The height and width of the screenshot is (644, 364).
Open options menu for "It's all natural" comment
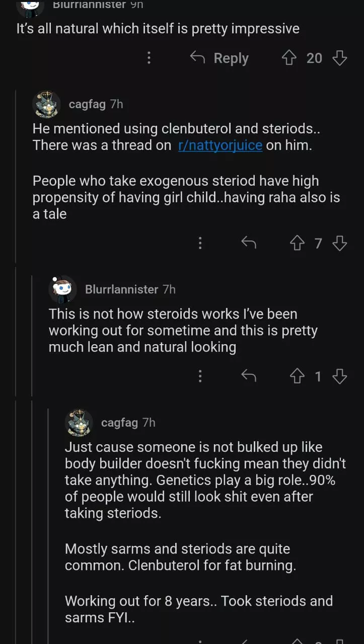pos(149,58)
